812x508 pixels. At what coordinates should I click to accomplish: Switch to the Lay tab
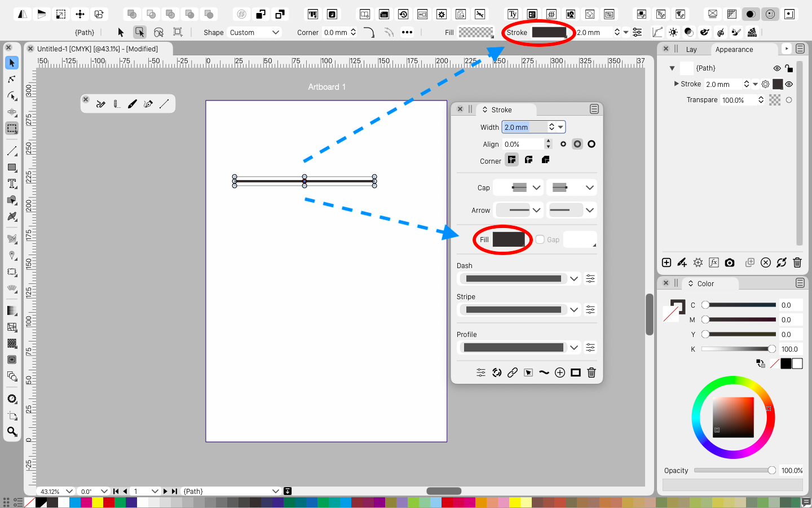691,50
